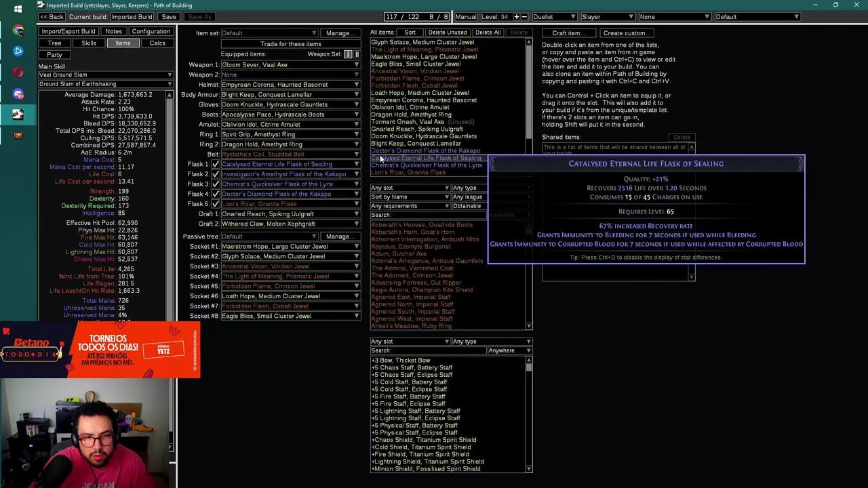
Task: Select Eagle Bliss, Small Cluster Jewel in list
Action: click(x=416, y=64)
